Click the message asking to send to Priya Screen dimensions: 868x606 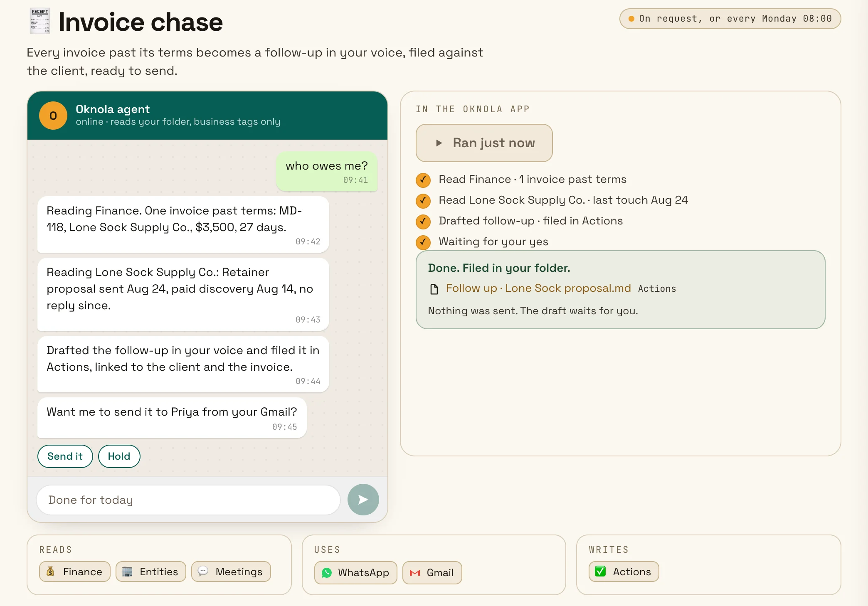coord(172,418)
